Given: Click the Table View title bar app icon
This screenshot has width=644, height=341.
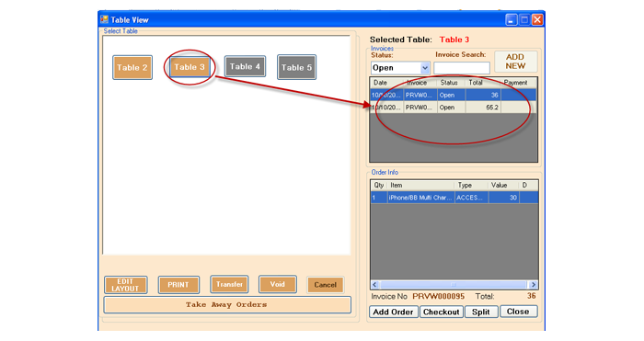Looking at the screenshot, I should tap(104, 19).
